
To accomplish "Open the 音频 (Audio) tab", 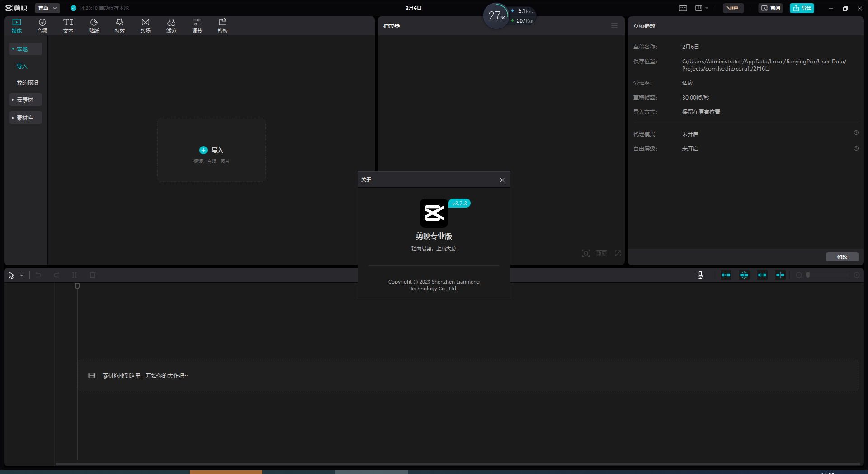I will click(x=42, y=26).
